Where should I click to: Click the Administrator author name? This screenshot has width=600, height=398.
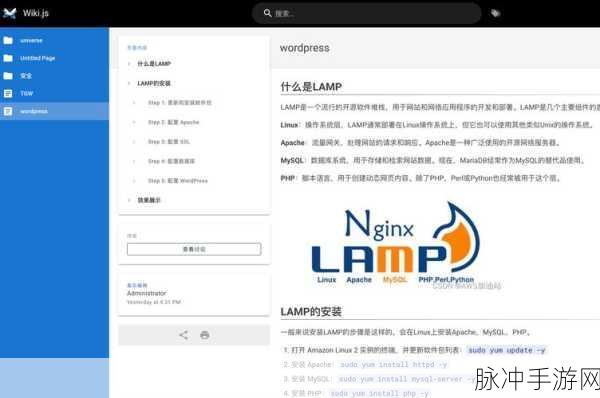[x=147, y=293]
